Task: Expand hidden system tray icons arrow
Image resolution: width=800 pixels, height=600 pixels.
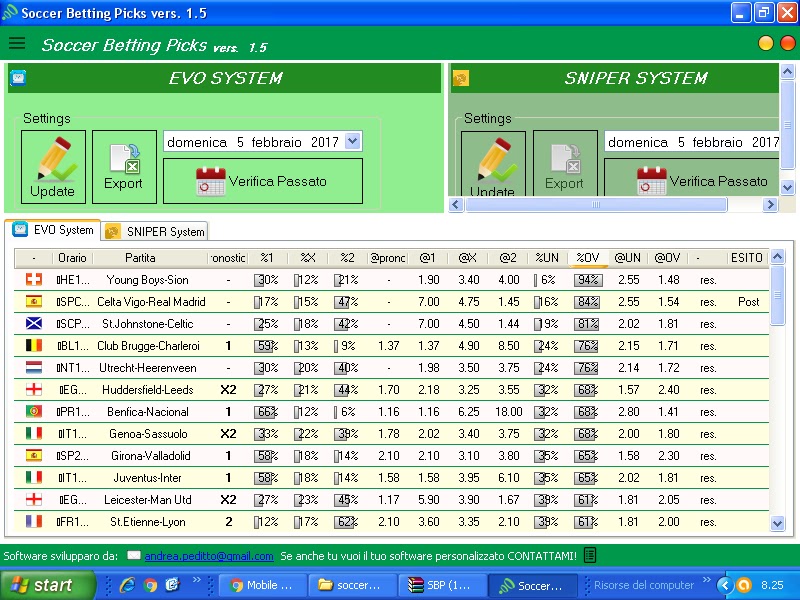Action: tap(724, 585)
